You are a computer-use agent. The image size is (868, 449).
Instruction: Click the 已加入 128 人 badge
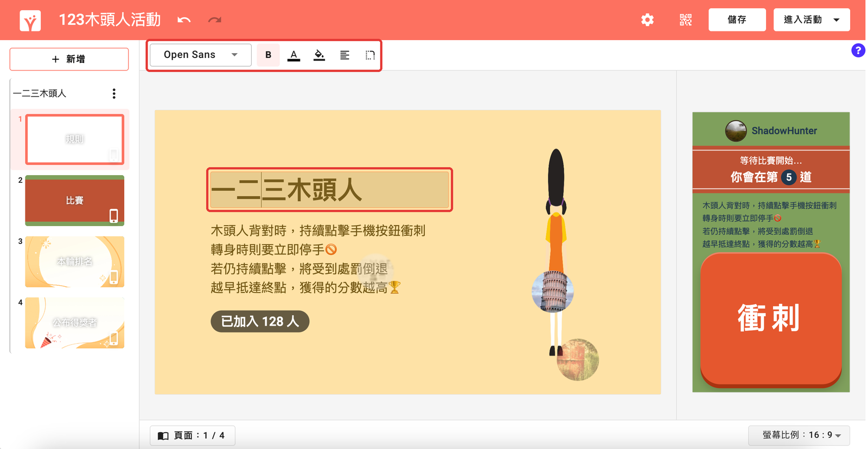click(x=260, y=322)
